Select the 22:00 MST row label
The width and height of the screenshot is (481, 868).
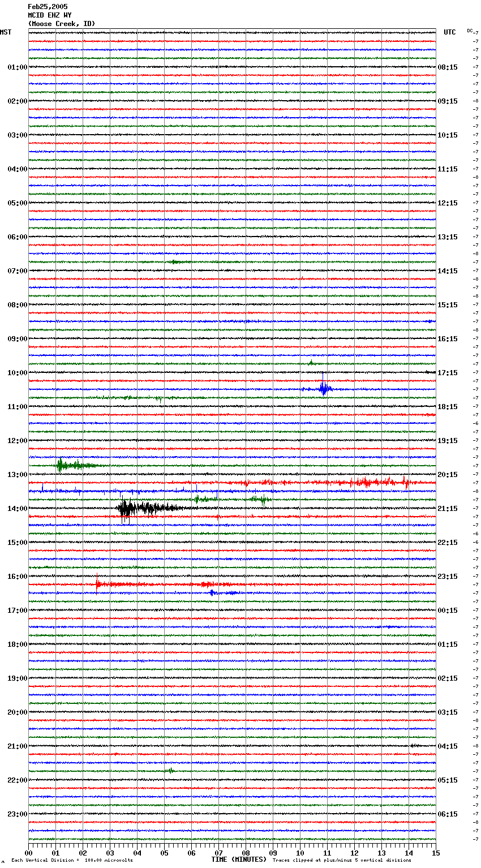(18, 780)
